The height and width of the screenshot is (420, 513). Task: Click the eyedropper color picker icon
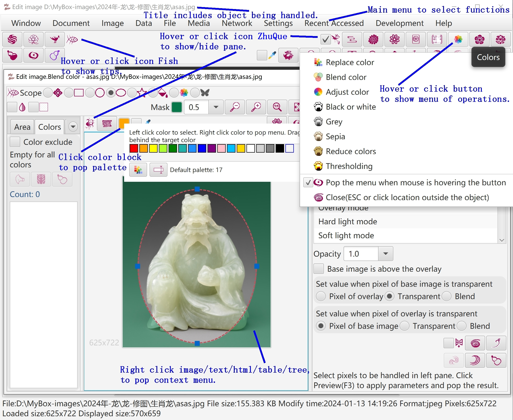click(272, 55)
